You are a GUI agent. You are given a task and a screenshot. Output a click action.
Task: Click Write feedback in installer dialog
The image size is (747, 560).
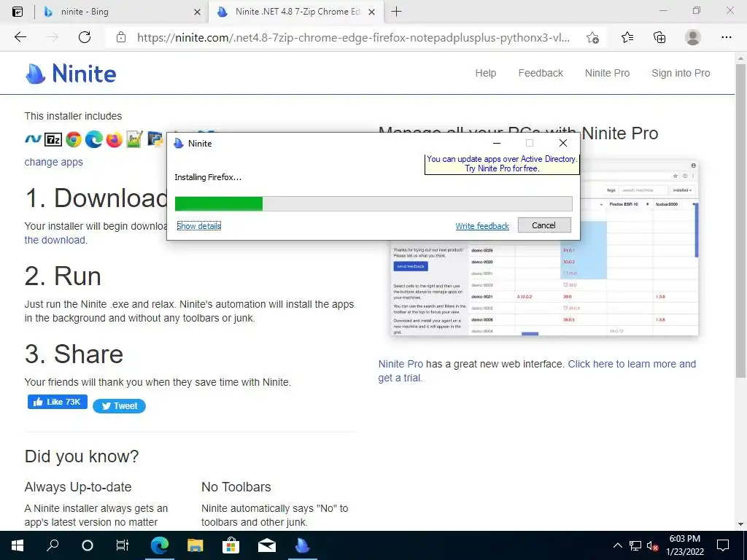point(482,226)
